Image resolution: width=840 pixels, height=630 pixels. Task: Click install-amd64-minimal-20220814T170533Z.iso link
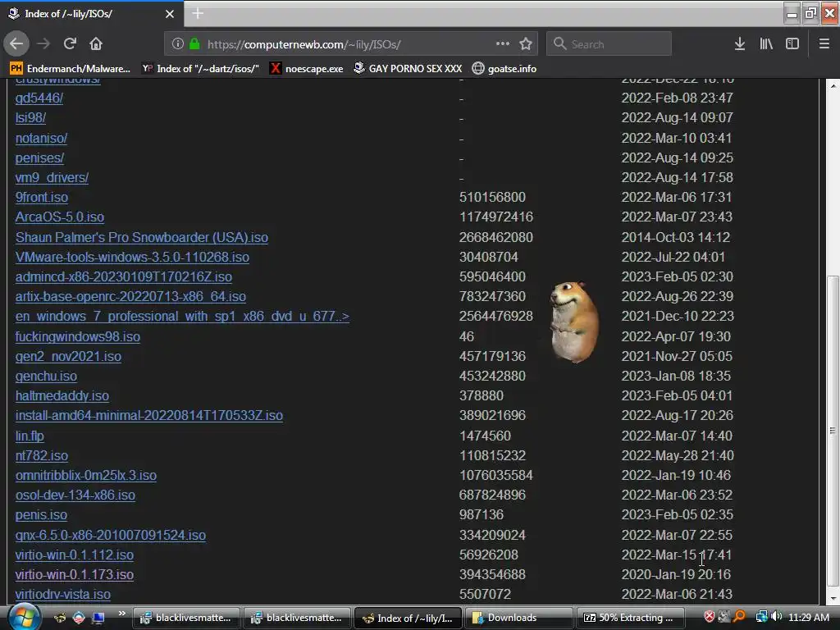[149, 416]
